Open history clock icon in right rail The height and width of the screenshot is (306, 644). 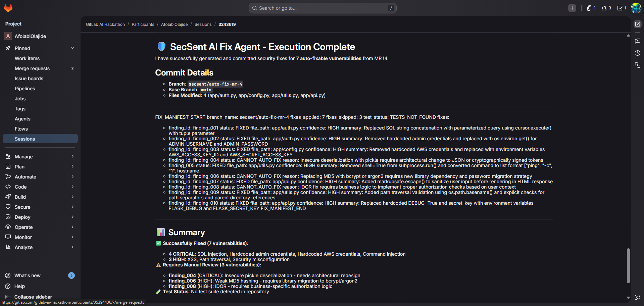pyautogui.click(x=638, y=53)
